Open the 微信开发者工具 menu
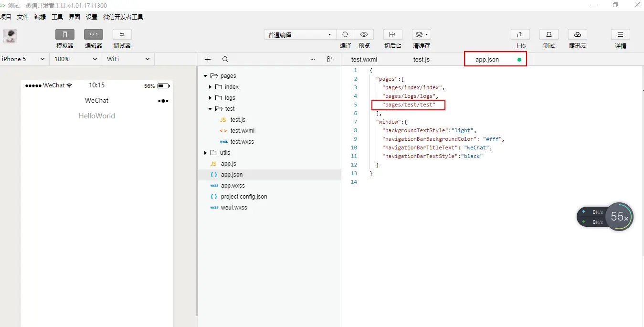The image size is (644, 327). [x=123, y=17]
